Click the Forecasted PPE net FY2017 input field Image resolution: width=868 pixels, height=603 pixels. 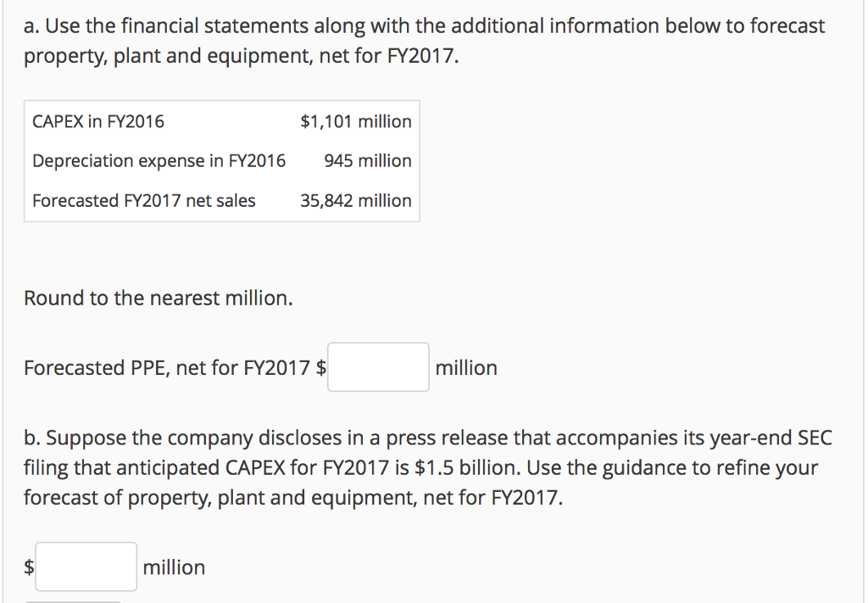click(x=378, y=366)
